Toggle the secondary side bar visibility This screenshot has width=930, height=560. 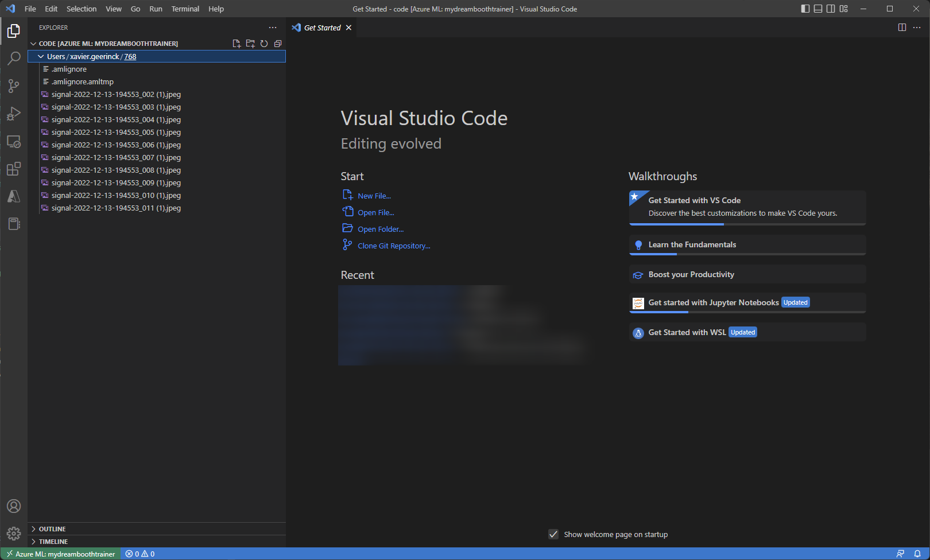(x=831, y=9)
